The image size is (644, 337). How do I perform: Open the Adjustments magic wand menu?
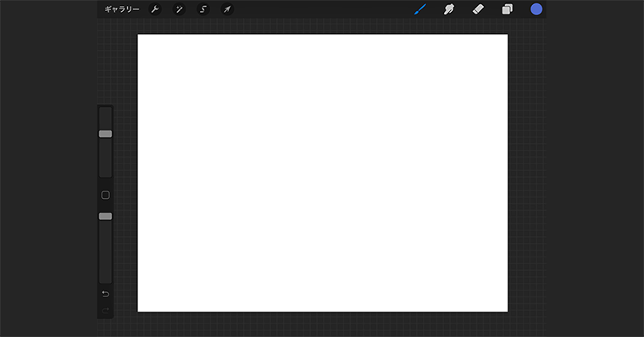(x=179, y=9)
